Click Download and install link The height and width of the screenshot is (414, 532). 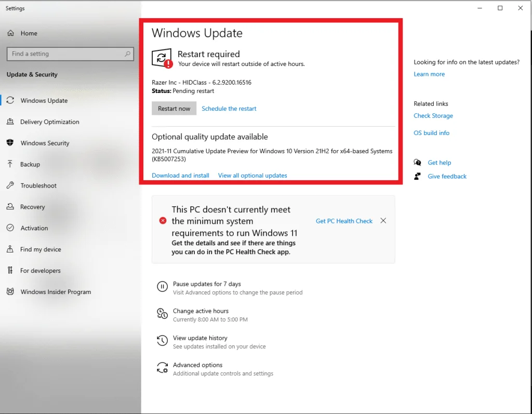[x=180, y=176]
